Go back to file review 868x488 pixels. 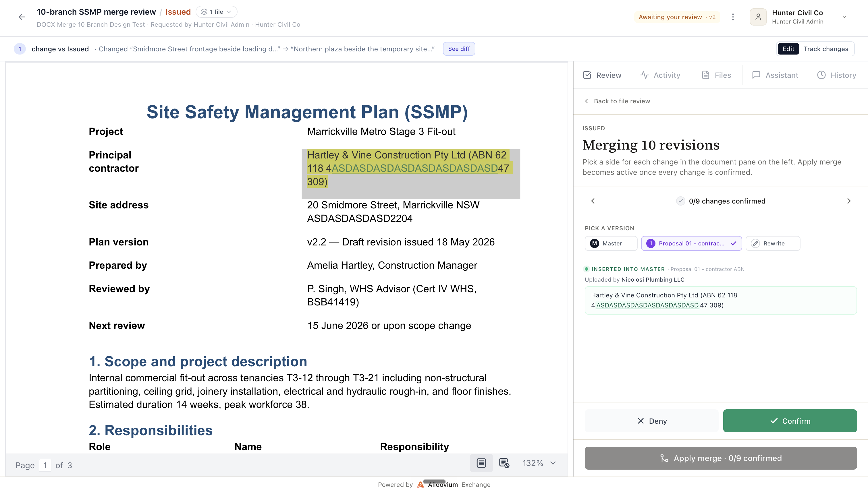pyautogui.click(x=617, y=101)
